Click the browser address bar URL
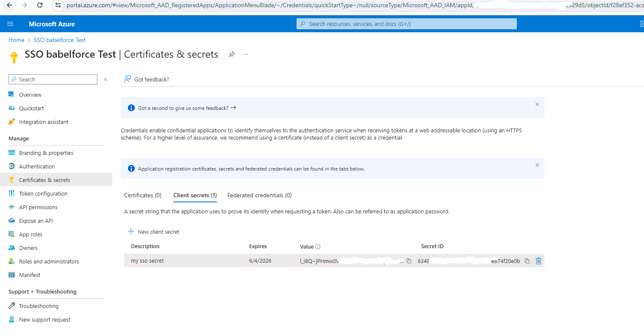Image resolution: width=644 pixels, height=333 pixels. [x=347, y=5]
